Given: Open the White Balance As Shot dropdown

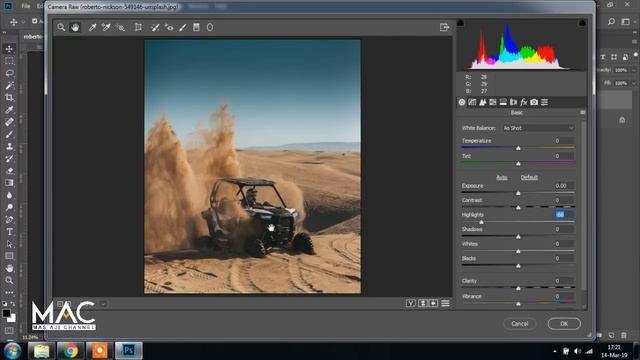Looking at the screenshot, I should 538,128.
